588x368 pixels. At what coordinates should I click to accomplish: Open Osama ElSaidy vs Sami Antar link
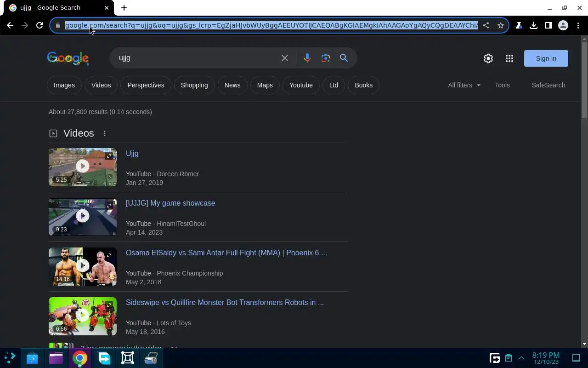[226, 253]
